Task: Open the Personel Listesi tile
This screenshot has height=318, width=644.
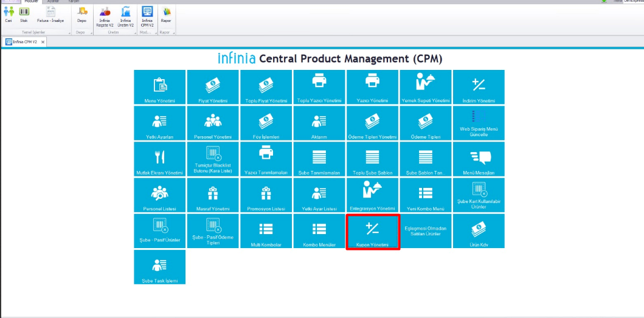Action: 160,195
